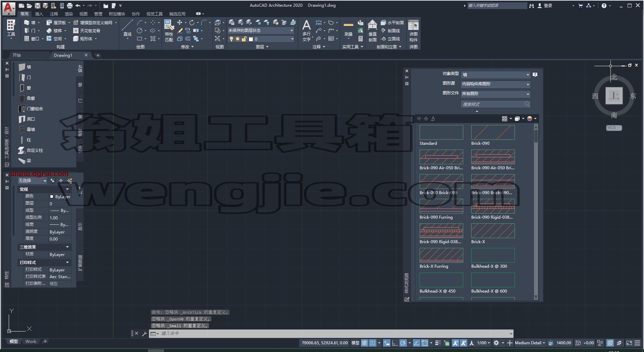644x352 pixels.
Task: Switch to the Work layout tab
Action: pos(31,342)
